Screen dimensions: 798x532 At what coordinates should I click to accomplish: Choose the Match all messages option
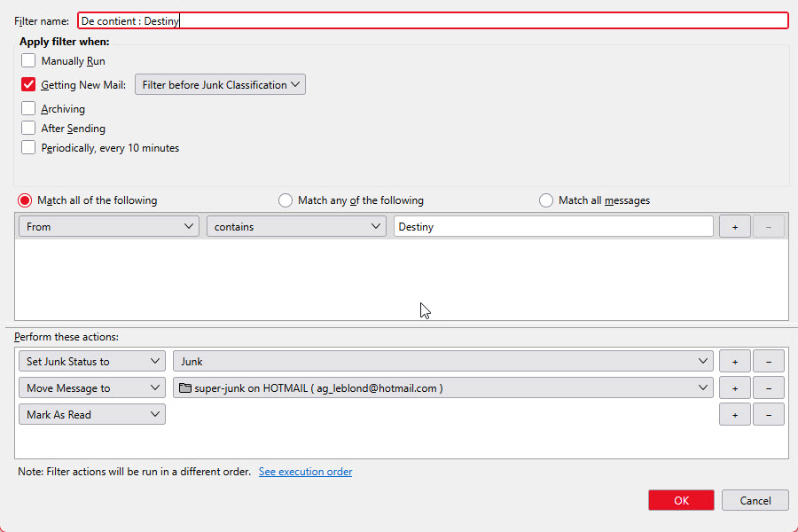tap(546, 200)
